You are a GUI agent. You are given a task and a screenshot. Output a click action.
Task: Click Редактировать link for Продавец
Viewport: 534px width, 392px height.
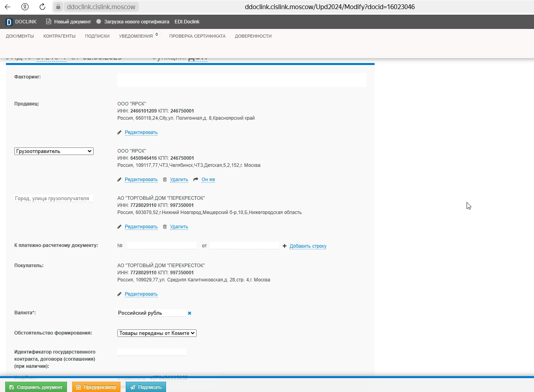141,132
